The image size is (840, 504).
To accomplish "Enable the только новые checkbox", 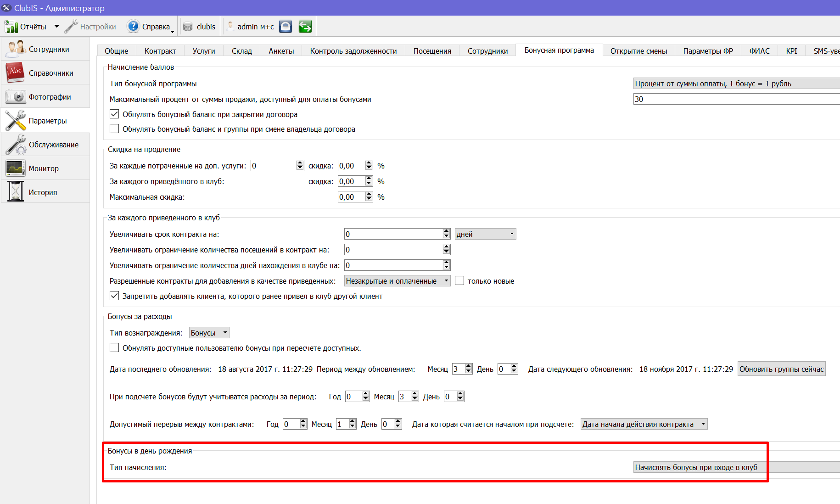I will click(459, 280).
